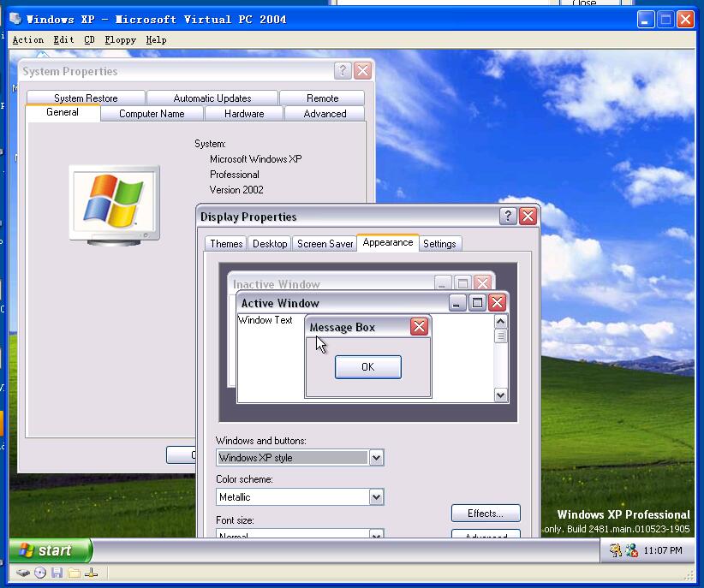Click the "Version 2002" text

pyautogui.click(x=236, y=190)
